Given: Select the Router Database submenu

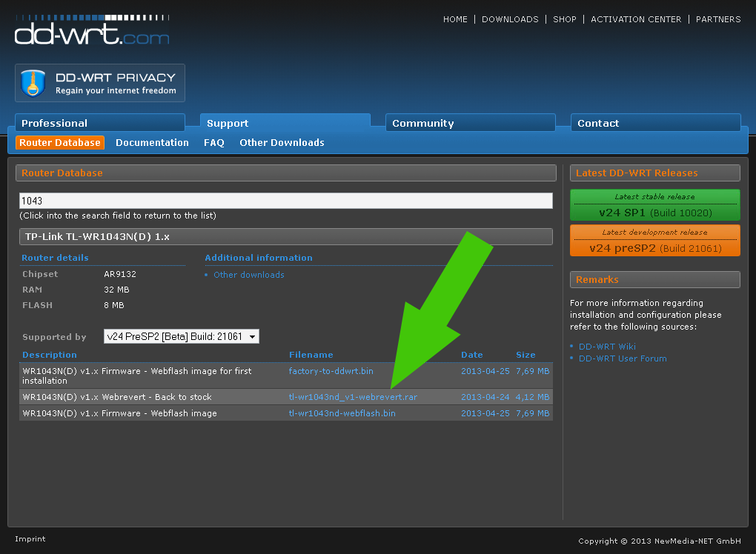Looking at the screenshot, I should coord(60,143).
